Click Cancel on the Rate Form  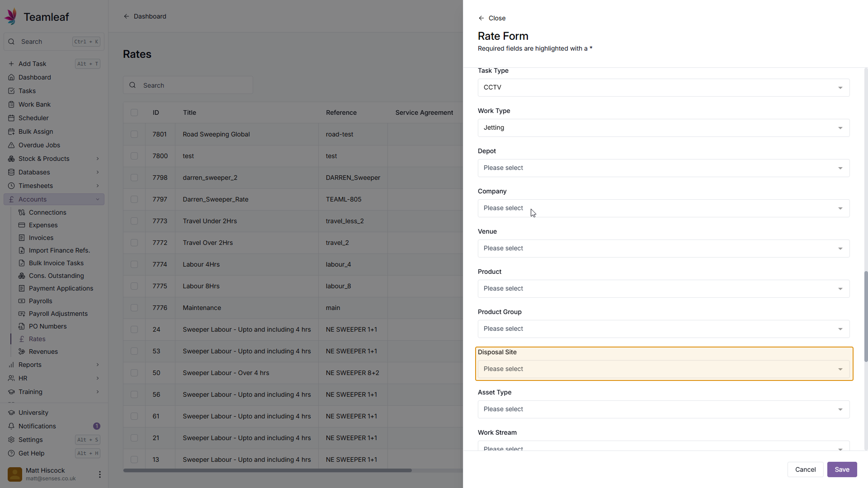tap(805, 469)
